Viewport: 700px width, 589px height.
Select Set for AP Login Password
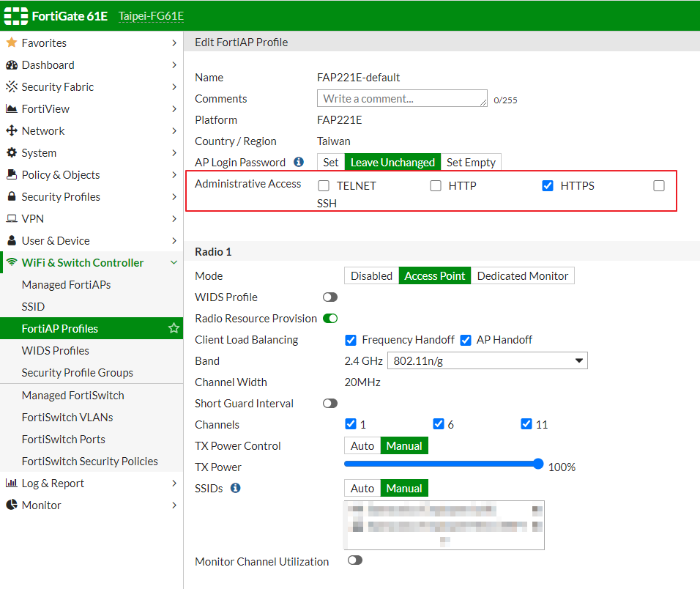point(331,162)
